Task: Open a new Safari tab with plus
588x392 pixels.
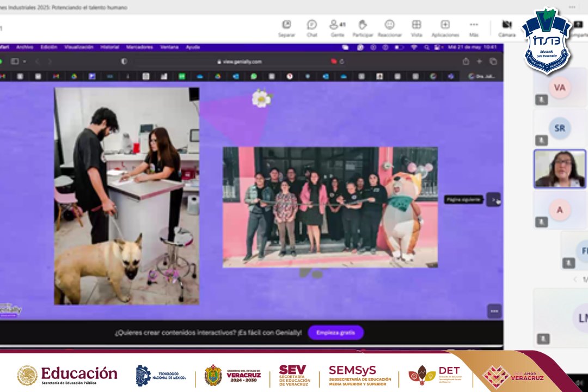Action: pos(479,62)
